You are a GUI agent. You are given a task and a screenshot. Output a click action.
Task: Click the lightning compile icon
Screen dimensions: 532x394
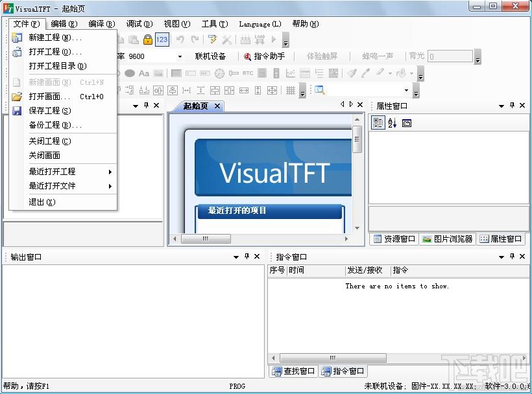click(212, 40)
